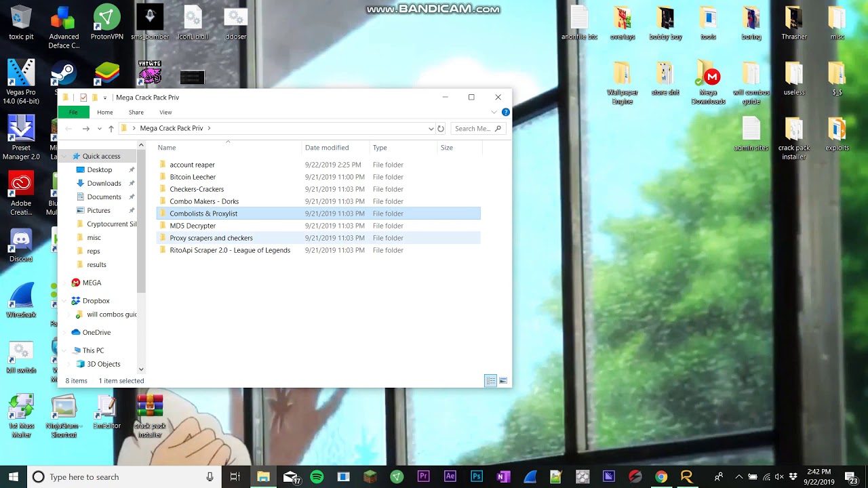Open the notification center icon
The image size is (868, 488).
[x=850, y=477]
